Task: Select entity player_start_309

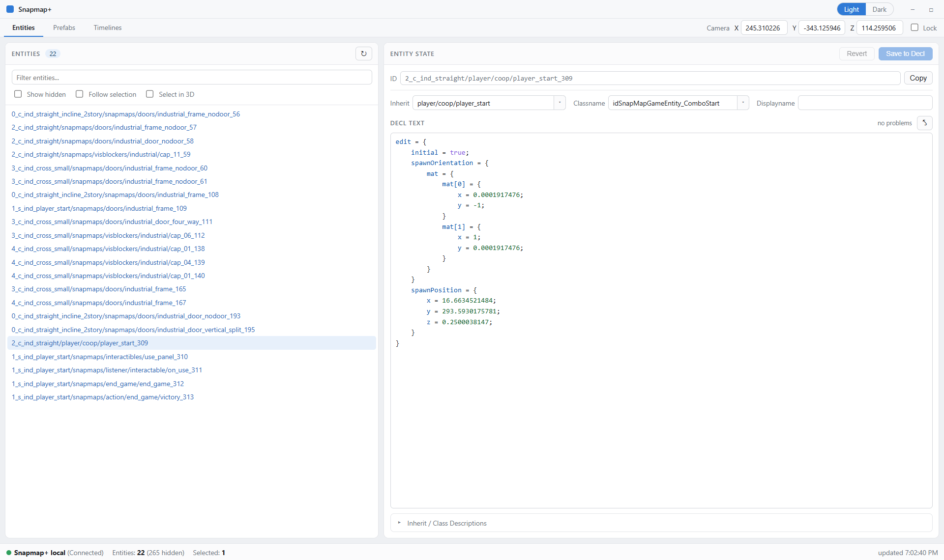Action: (x=192, y=343)
